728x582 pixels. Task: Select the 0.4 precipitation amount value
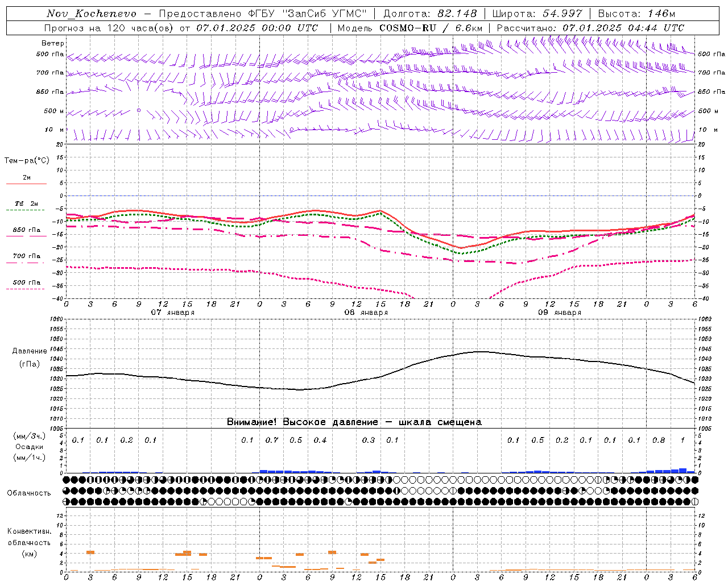pos(320,440)
